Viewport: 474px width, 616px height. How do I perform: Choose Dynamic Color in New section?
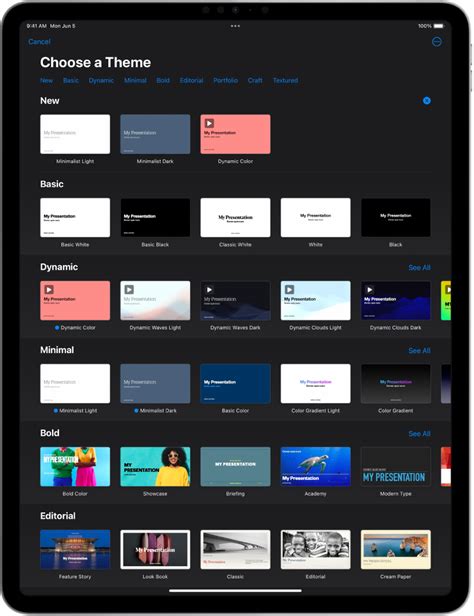coord(235,134)
